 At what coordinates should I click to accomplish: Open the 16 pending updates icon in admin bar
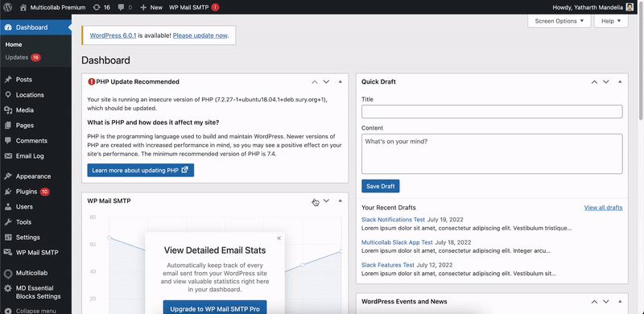click(96, 7)
